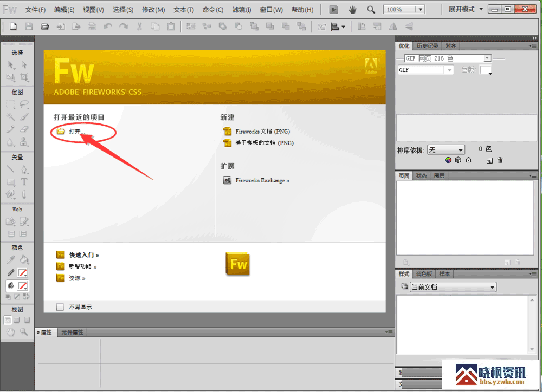
Task: Pick the Eyedropper tool in the color section
Action: tap(10, 260)
